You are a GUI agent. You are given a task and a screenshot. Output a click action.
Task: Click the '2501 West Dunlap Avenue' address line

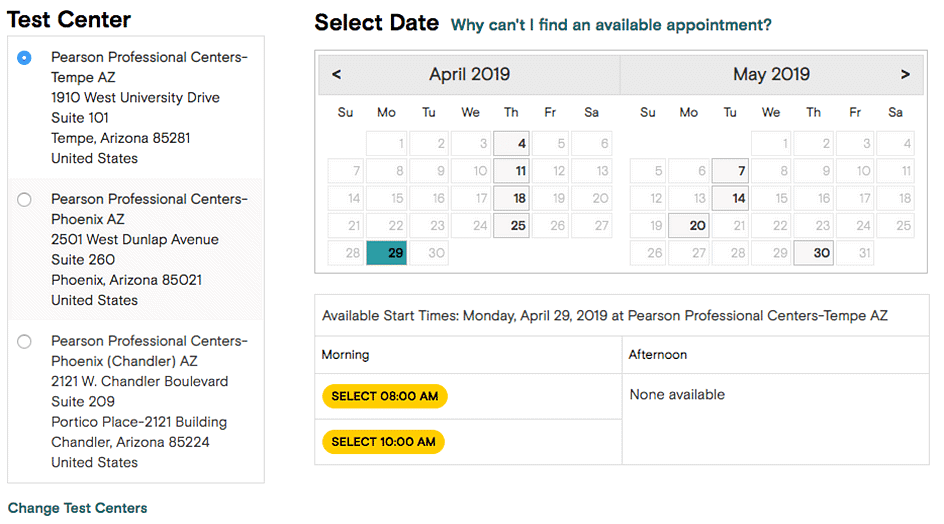pos(135,239)
